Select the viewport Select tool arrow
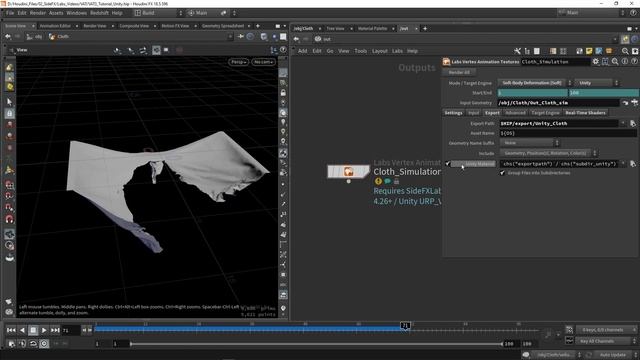640x360 pixels. pyautogui.click(x=9, y=102)
